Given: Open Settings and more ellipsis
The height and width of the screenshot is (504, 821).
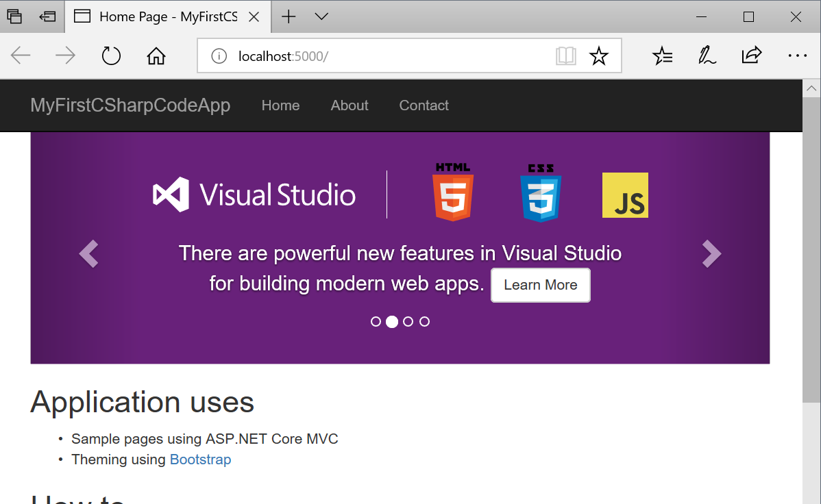Looking at the screenshot, I should click(797, 55).
